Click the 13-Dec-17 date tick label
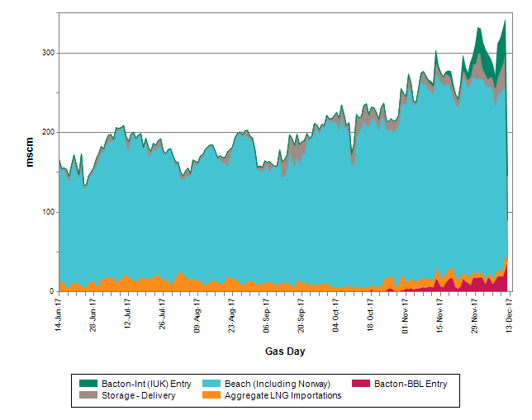Image resolution: width=532 pixels, height=420 pixels. point(508,314)
